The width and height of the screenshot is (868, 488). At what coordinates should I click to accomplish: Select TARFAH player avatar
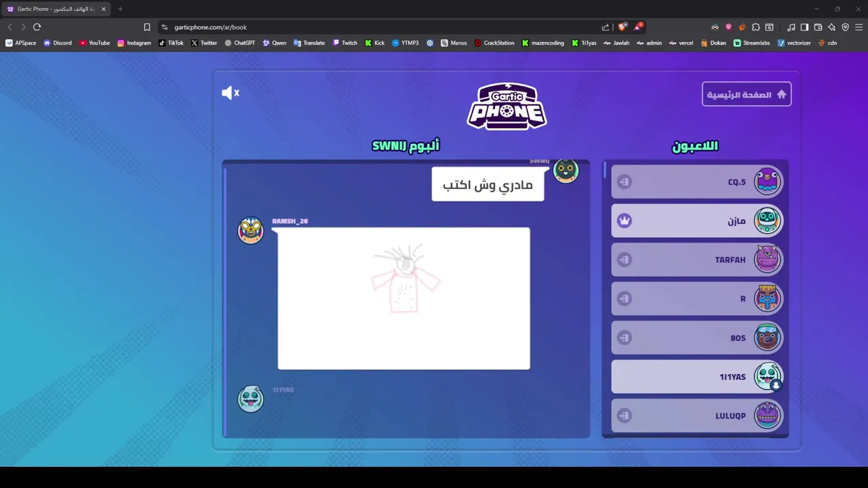point(768,260)
